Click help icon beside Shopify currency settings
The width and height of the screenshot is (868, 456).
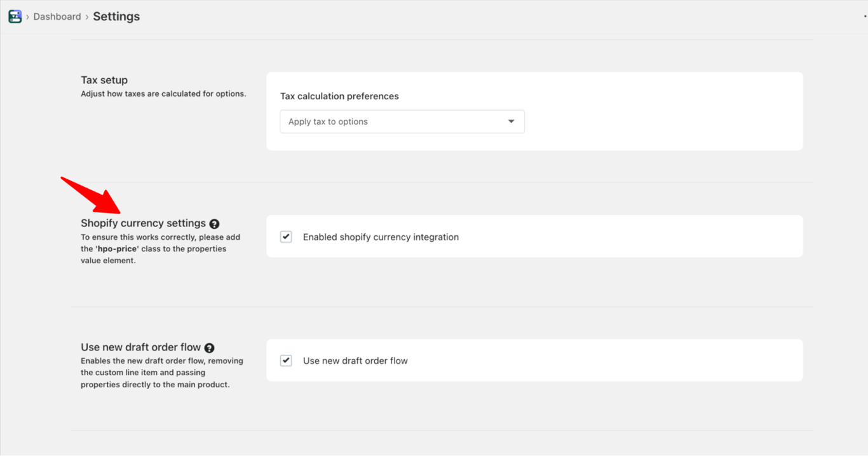(x=214, y=224)
